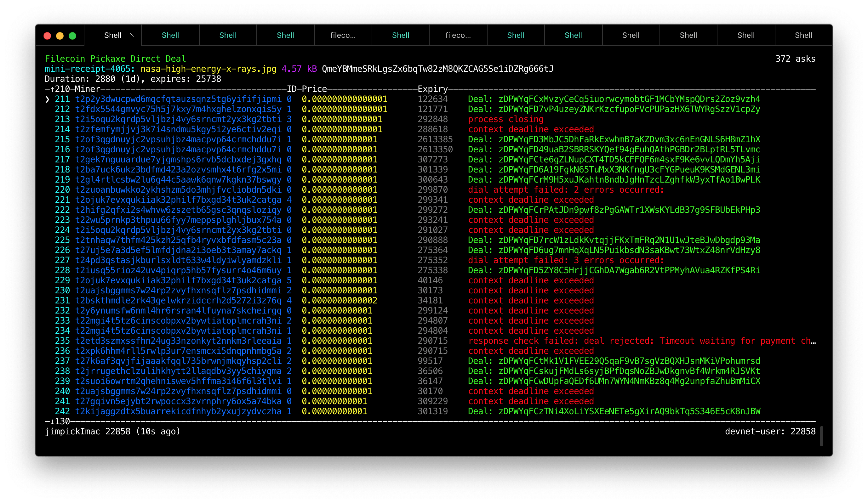Click row 230 miner address t2uajsbggmms7w24…

(179, 291)
